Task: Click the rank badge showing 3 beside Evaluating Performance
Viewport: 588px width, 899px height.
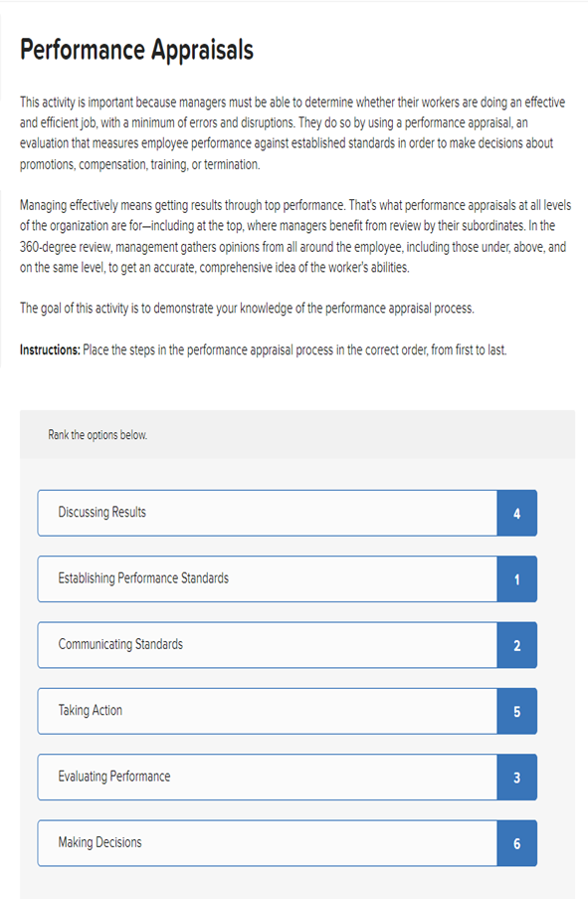Action: click(516, 777)
